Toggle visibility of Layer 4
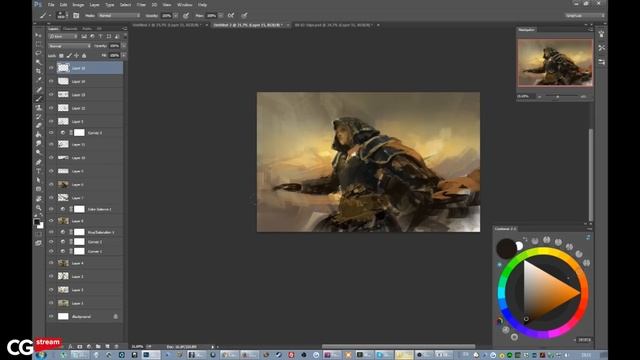 pyautogui.click(x=51, y=263)
